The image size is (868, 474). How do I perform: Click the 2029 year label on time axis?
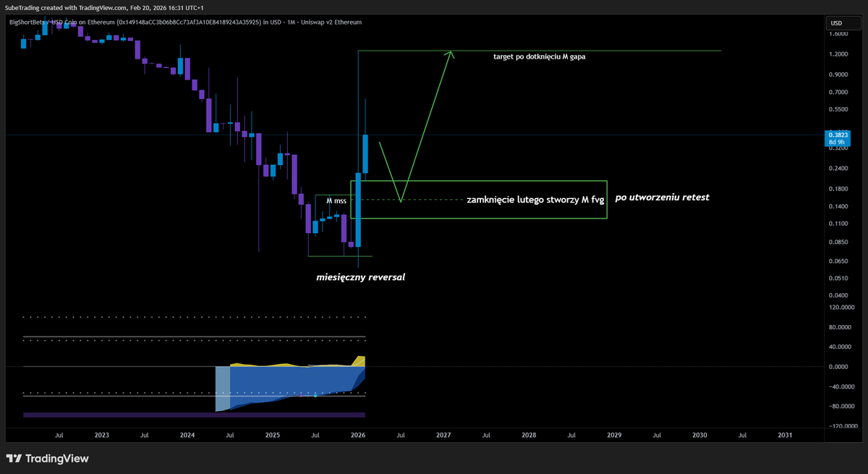[614, 436]
